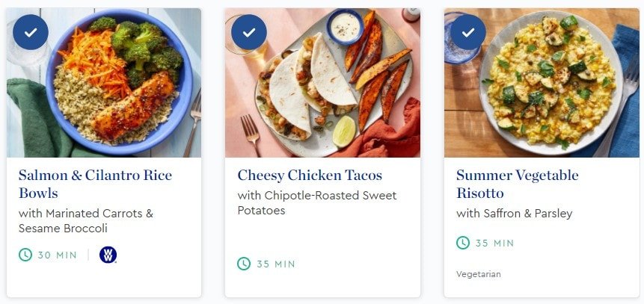Image resolution: width=644 pixels, height=304 pixels.
Task: Uncheck the Salmon & Cilantro Rice Bowls selection
Action: click(x=31, y=32)
